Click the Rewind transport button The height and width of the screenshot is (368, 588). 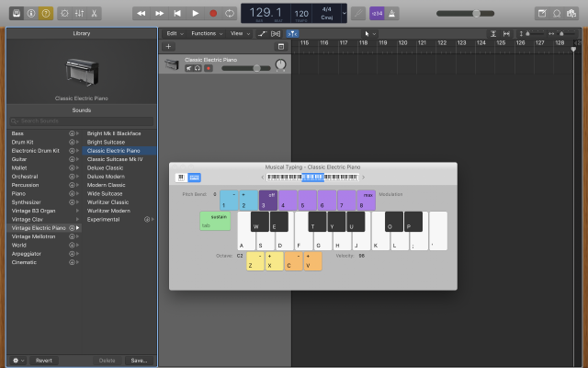[141, 14]
